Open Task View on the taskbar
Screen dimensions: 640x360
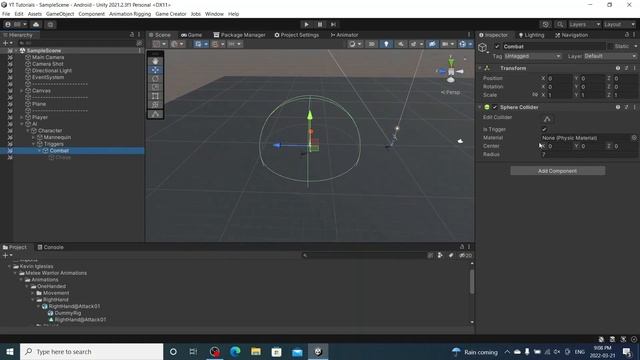tap(193, 351)
